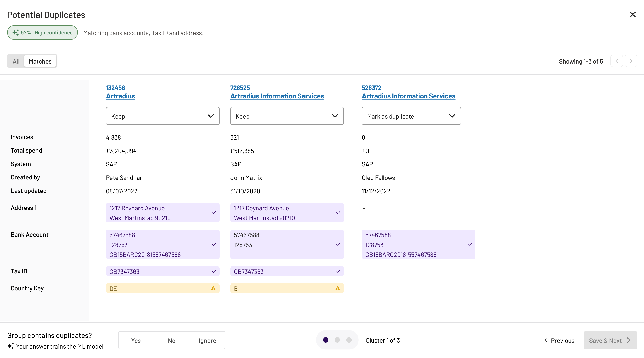Click Save & Next button

click(610, 340)
